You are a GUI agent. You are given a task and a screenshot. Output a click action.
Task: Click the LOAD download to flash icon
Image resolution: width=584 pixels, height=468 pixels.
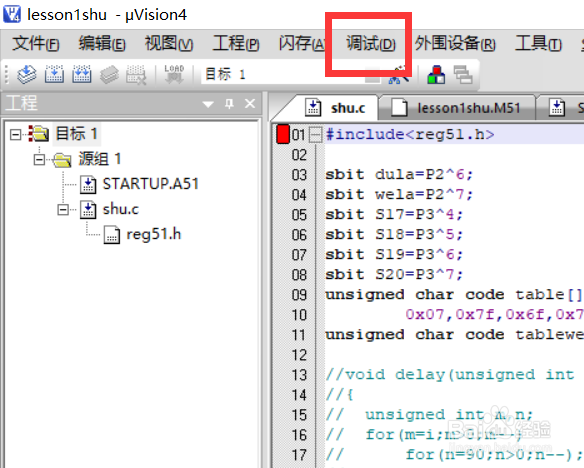click(x=174, y=74)
